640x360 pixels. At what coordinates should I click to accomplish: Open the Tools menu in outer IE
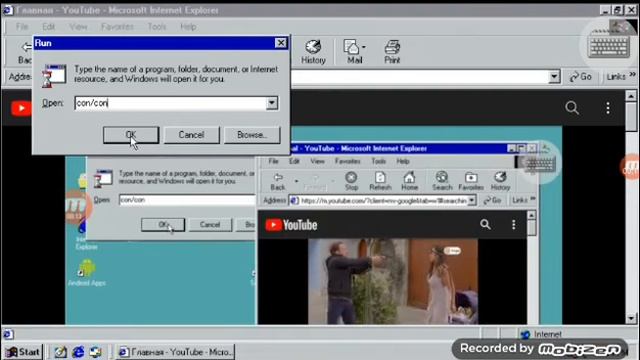click(x=157, y=27)
